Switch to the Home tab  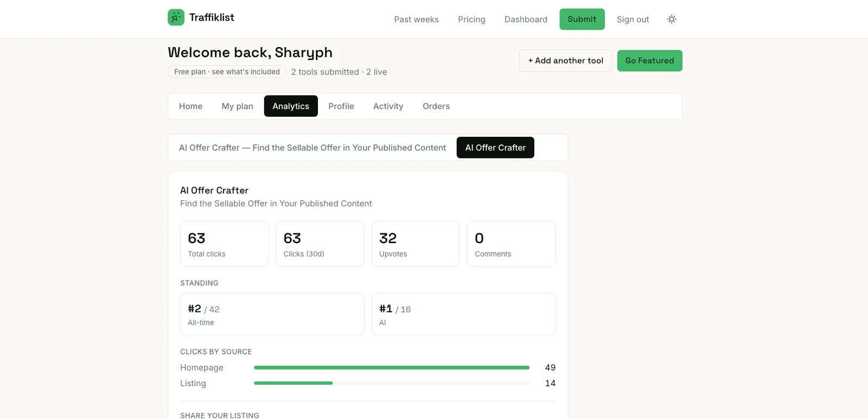[191, 106]
